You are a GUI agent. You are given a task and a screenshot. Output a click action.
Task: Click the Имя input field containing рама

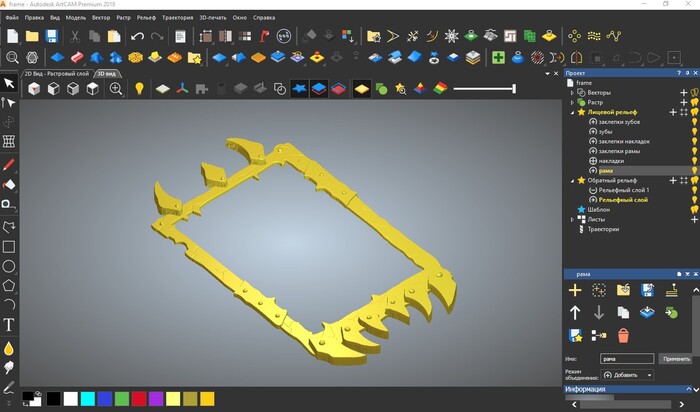[x=626, y=358]
